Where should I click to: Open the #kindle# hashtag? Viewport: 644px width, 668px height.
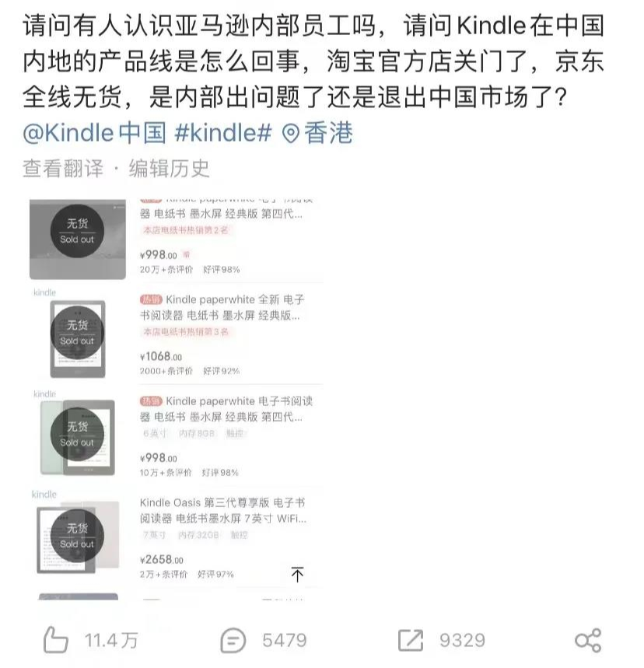(223, 132)
